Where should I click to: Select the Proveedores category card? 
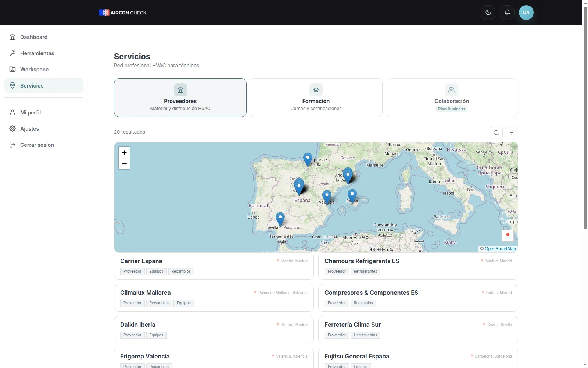180,98
